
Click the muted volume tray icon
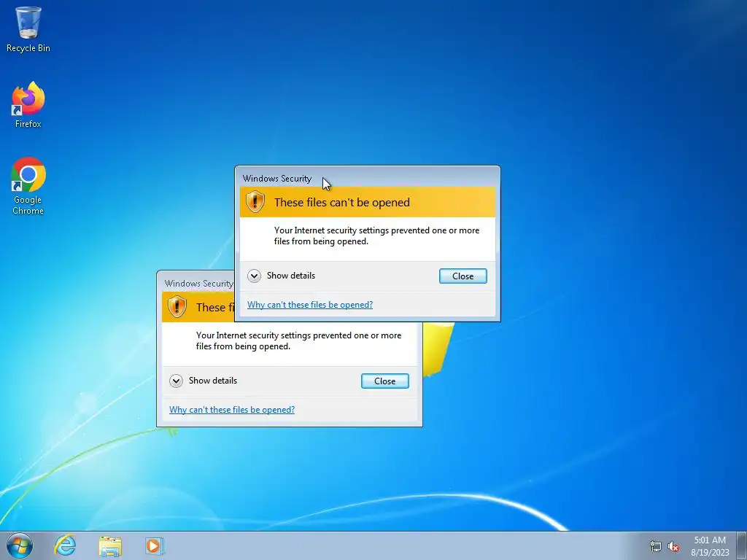(673, 546)
